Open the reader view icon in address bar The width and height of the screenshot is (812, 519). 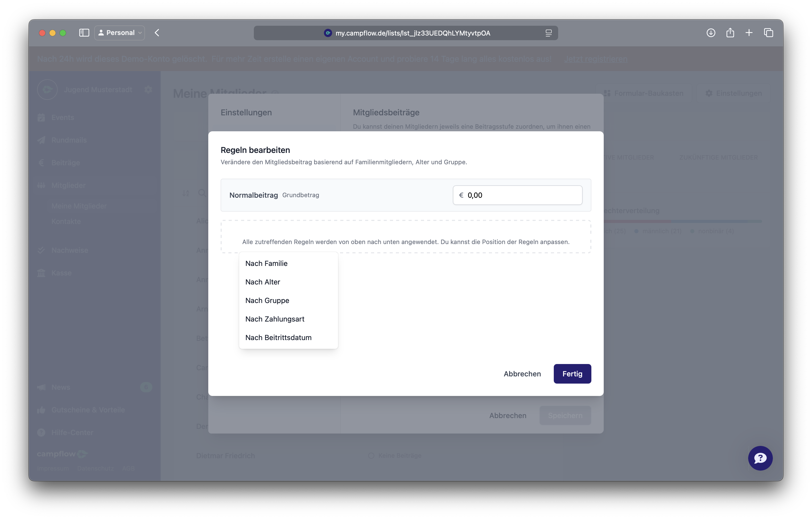548,33
